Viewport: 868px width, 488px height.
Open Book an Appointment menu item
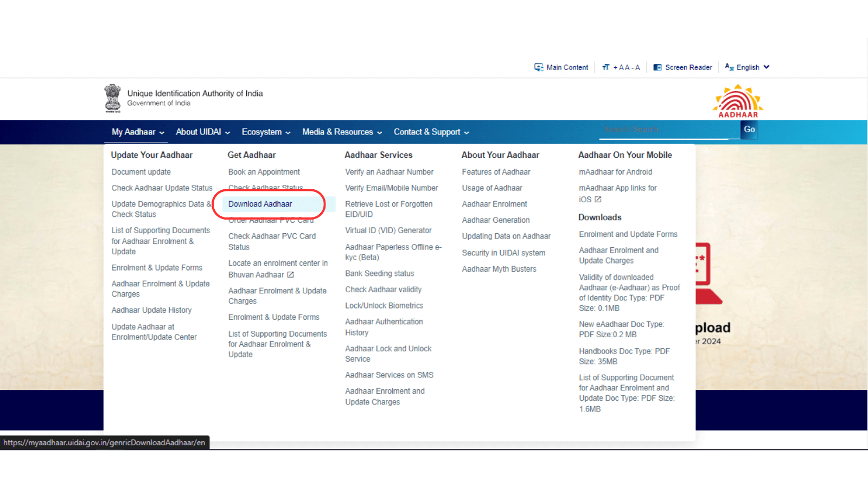[264, 172]
